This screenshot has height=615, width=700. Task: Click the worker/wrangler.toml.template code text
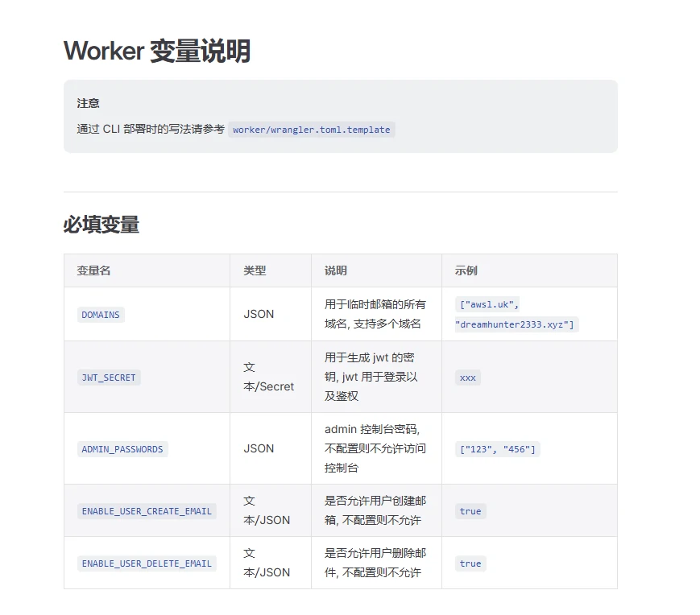[311, 130]
